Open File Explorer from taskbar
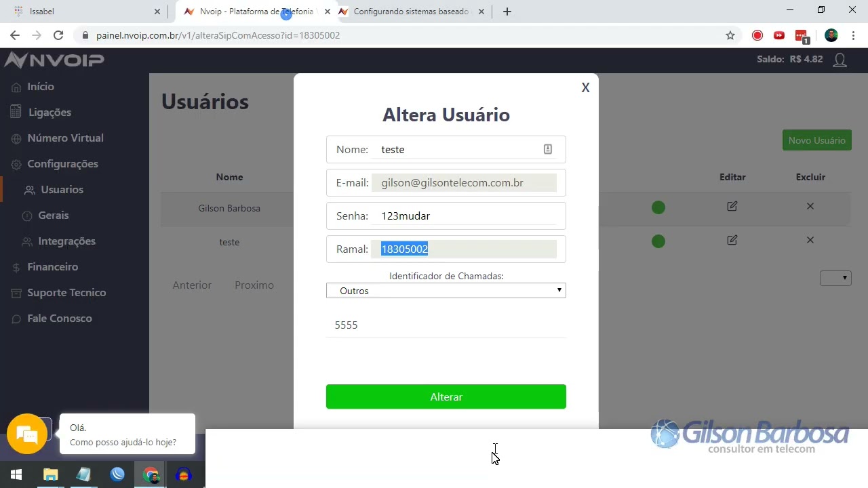Image resolution: width=868 pixels, height=488 pixels. pos(51,474)
